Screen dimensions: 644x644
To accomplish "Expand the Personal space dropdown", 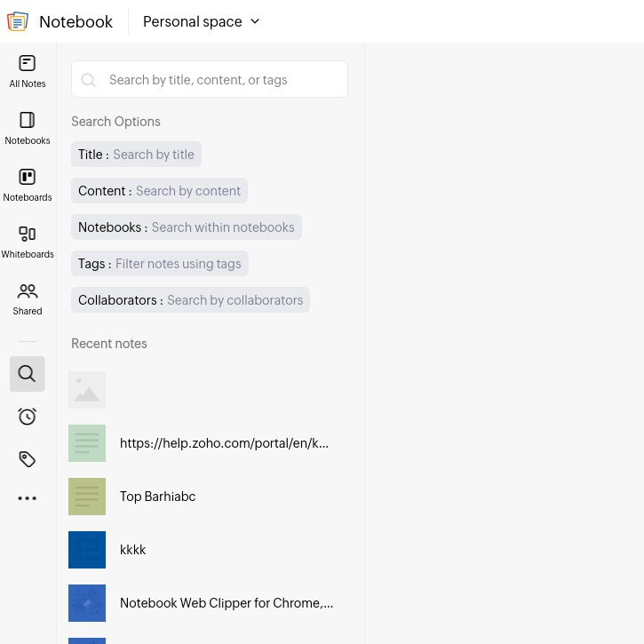I will click(x=202, y=21).
